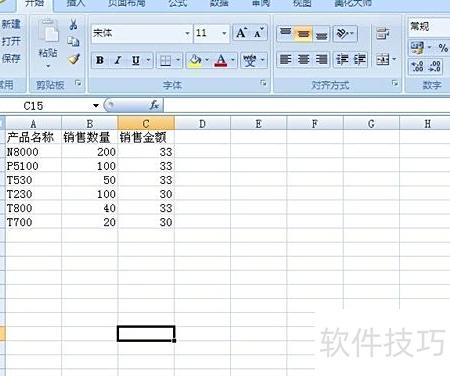Select the cell 产品名称
Image resolution: width=450 pixels, height=376 pixels.
(x=33, y=137)
